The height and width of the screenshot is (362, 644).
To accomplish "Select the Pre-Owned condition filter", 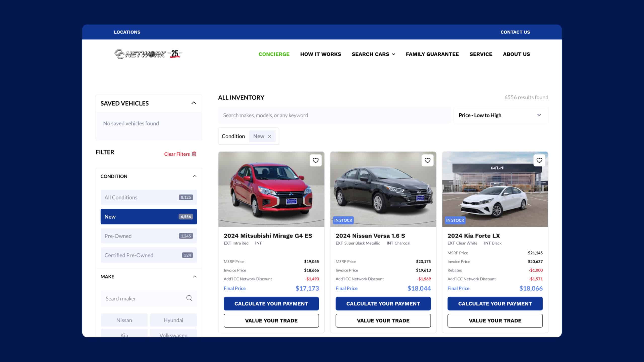I will [149, 236].
